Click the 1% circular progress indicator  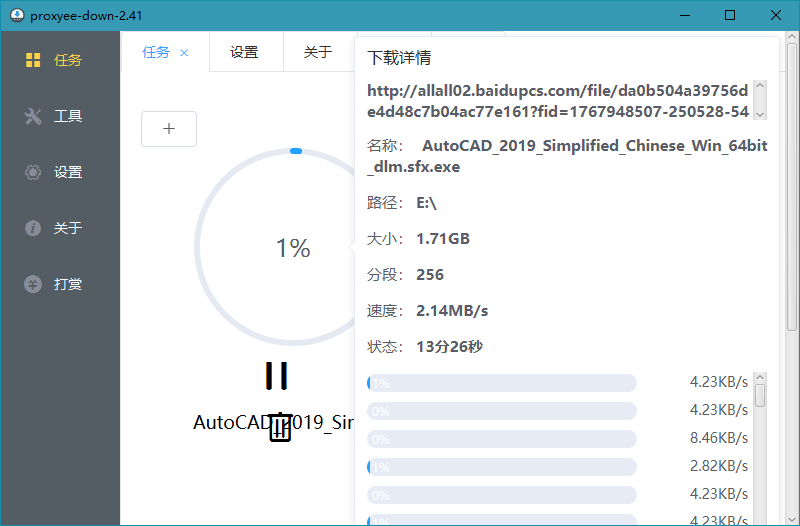tap(292, 248)
